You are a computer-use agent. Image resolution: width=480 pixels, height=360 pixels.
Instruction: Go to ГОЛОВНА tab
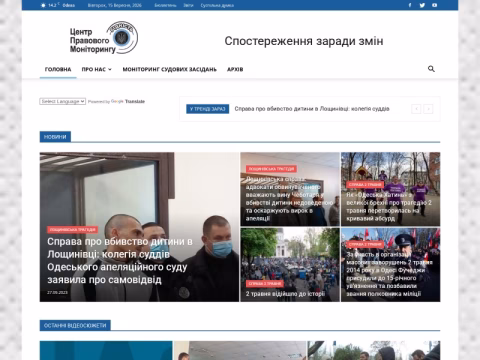pyautogui.click(x=58, y=69)
